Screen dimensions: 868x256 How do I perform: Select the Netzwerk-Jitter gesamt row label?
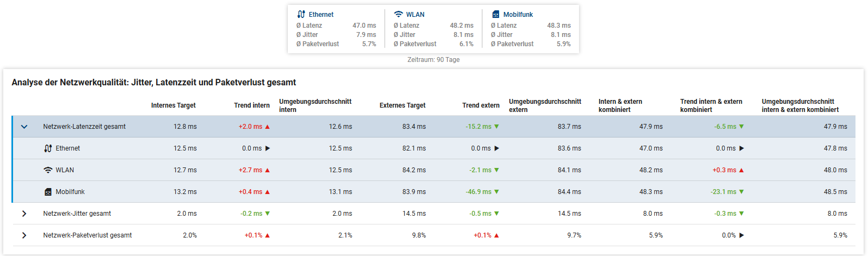(77, 214)
